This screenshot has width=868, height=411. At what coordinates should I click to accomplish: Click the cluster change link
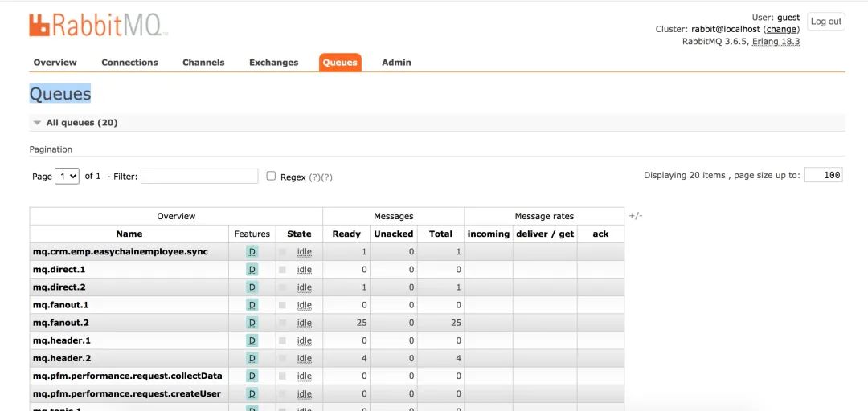pos(781,29)
